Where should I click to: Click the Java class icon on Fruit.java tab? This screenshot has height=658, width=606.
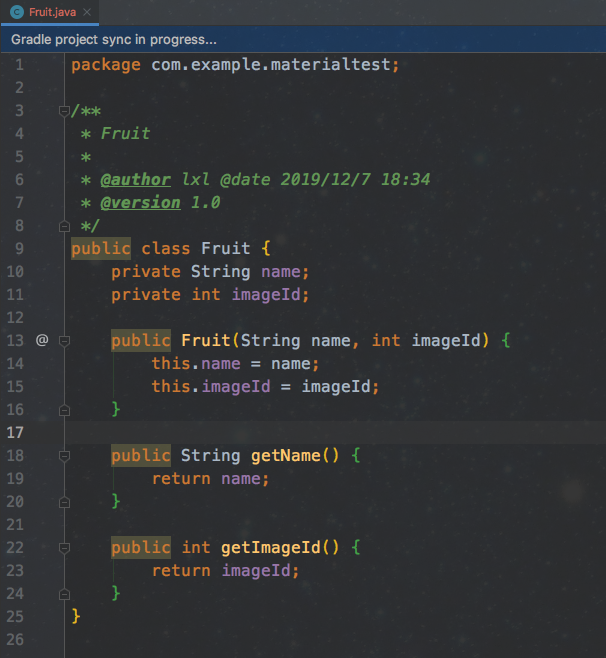click(x=16, y=12)
